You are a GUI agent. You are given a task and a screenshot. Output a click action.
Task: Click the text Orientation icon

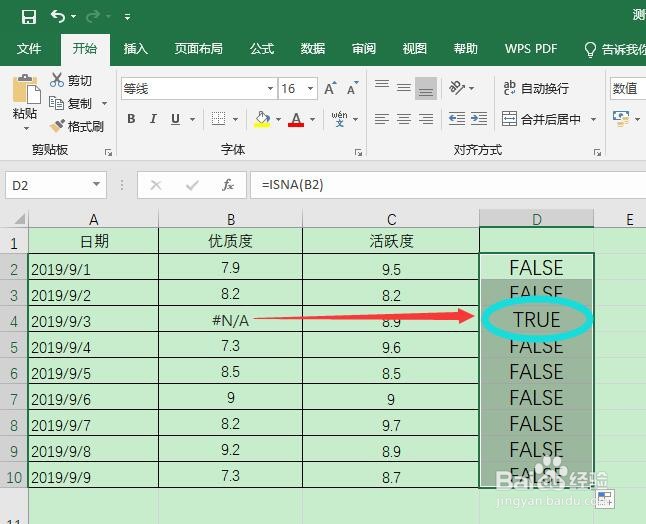pos(457,88)
